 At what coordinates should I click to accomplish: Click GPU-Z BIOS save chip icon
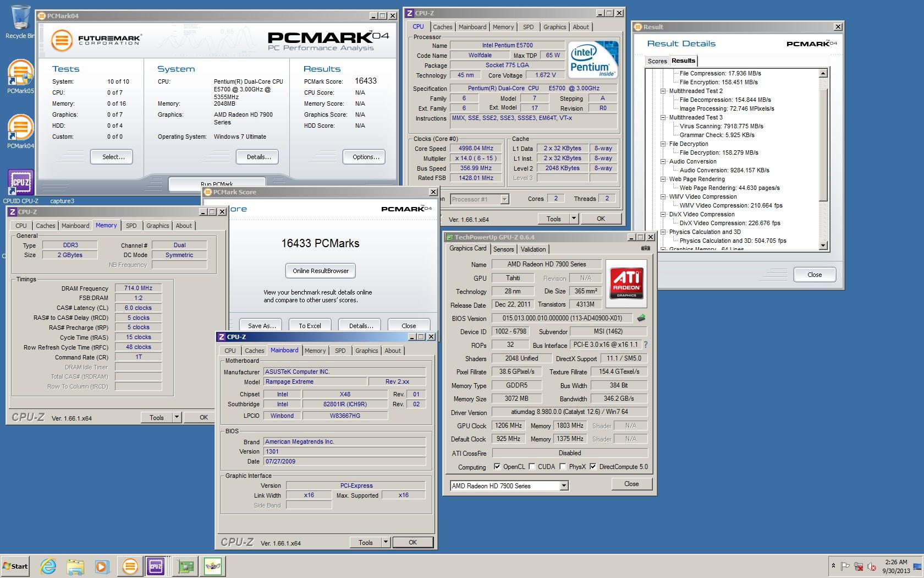click(x=641, y=318)
